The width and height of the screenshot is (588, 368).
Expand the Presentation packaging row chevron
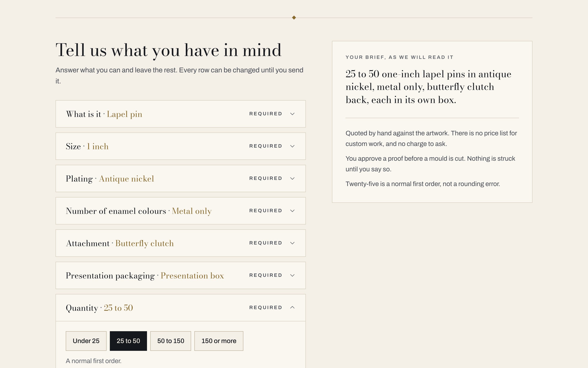292,275
